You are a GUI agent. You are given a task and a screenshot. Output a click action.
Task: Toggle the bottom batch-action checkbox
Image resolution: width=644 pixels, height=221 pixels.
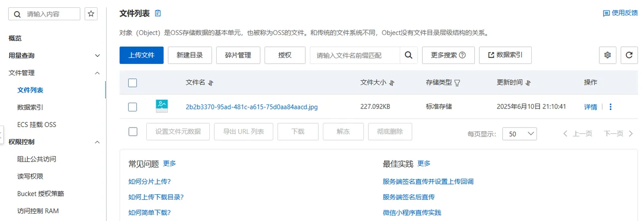[133, 132]
